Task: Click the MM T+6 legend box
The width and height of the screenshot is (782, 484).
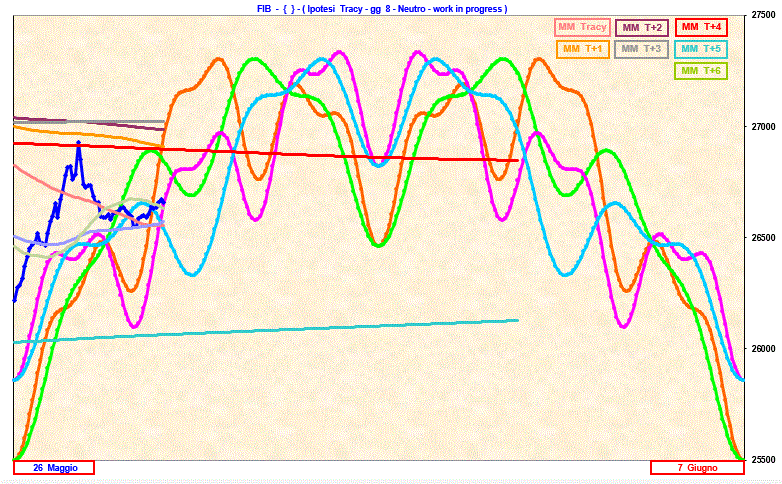Action: pyautogui.click(x=701, y=70)
